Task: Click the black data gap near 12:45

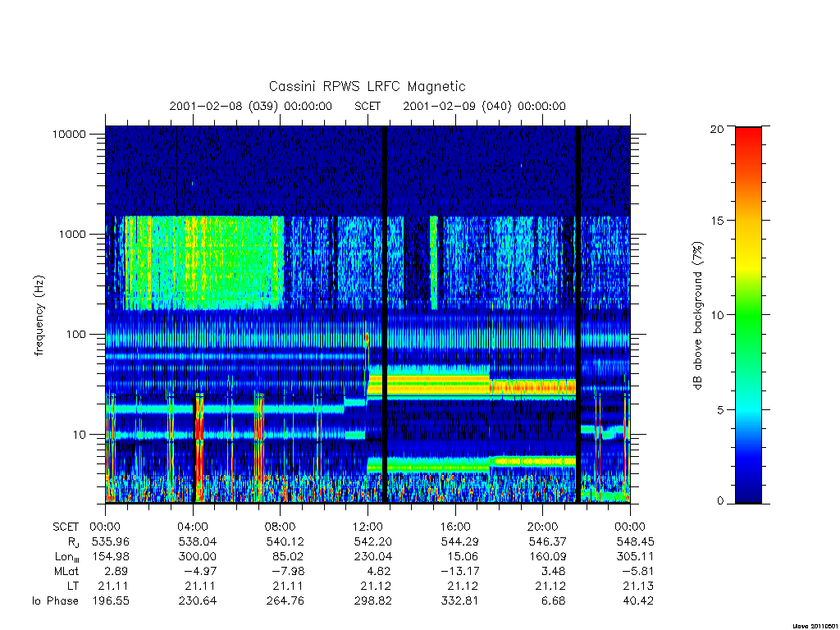Action: tap(385, 313)
